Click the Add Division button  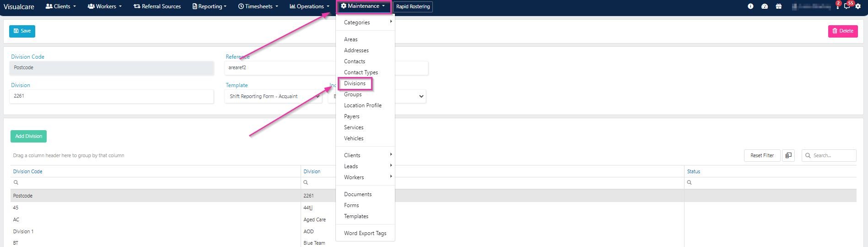(x=28, y=136)
